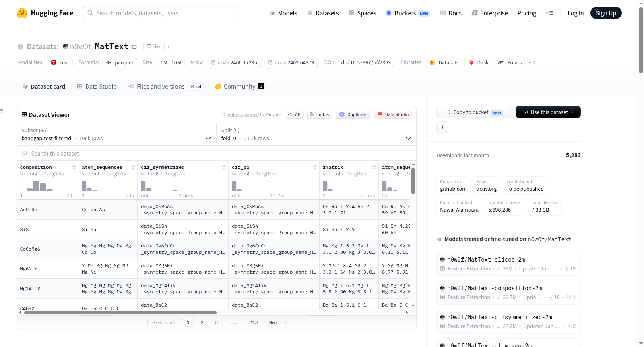Image resolution: width=644 pixels, height=347 pixels.
Task: Click the Dataset Viewer table icon
Action: click(24, 114)
